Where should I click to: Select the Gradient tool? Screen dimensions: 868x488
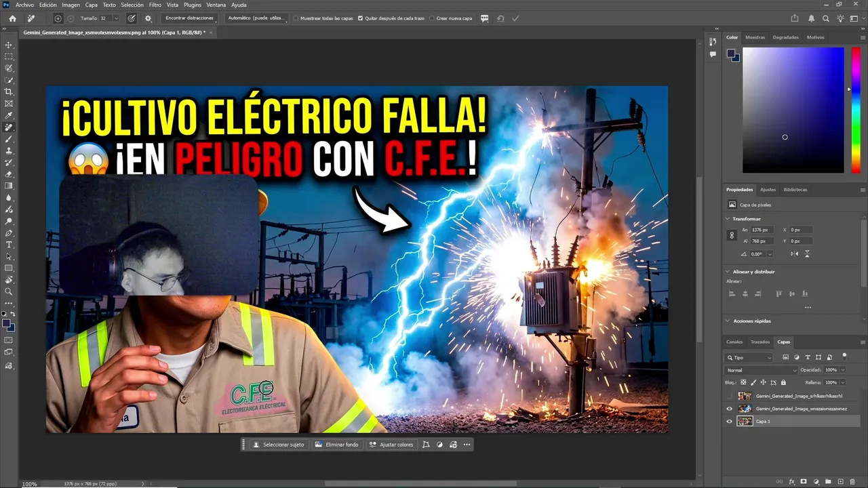point(9,186)
